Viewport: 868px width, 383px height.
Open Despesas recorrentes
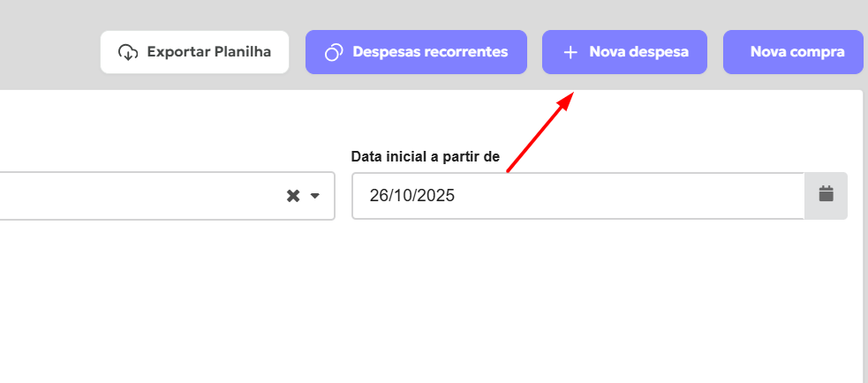(x=416, y=52)
